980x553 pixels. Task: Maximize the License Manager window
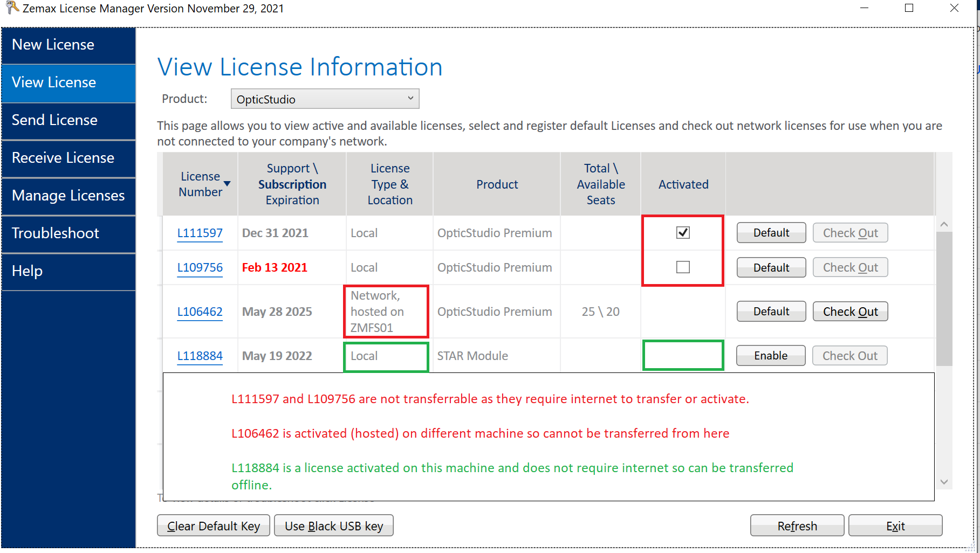(x=909, y=8)
